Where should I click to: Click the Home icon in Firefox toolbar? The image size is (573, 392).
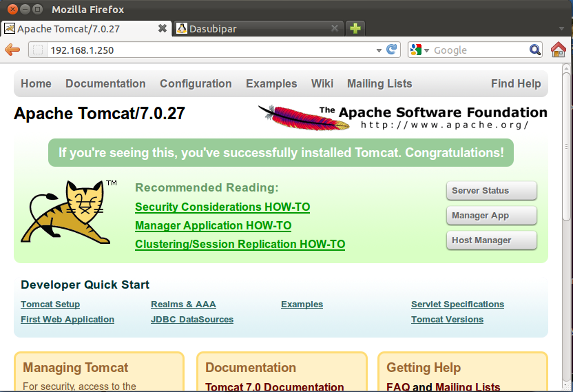[x=559, y=50]
